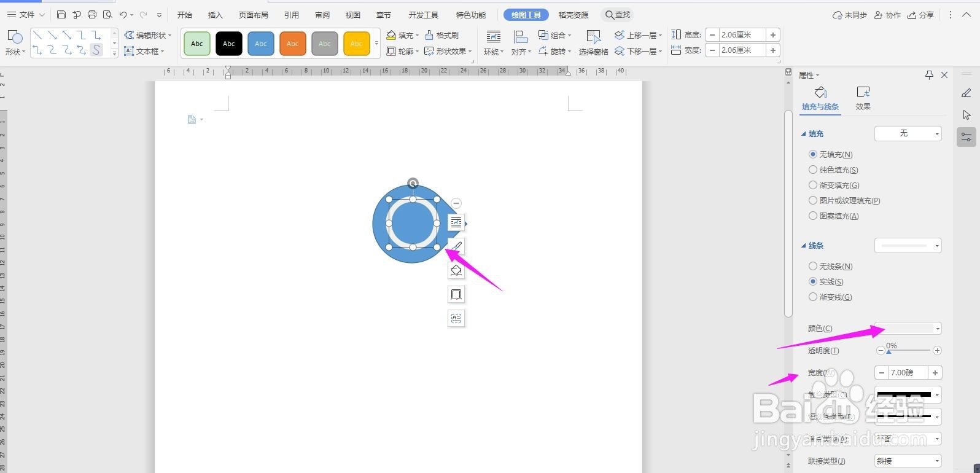Switch to the 插入 ribbon tab
980x473 pixels.
tap(216, 15)
